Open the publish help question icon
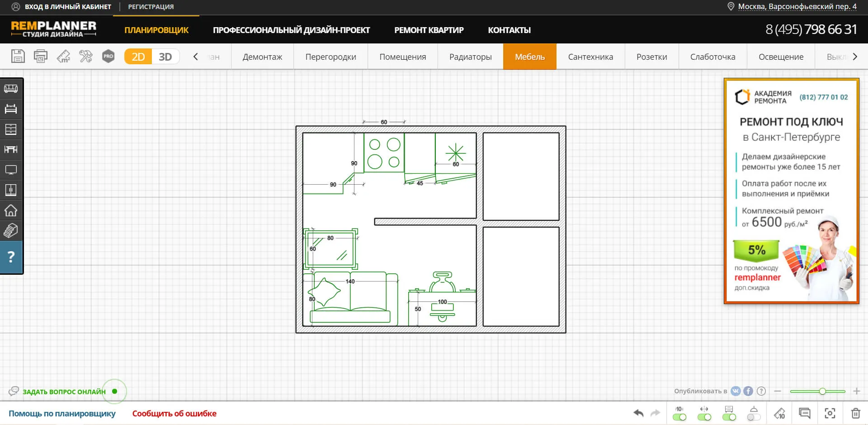Viewport: 868px width, 425px height. tap(761, 391)
